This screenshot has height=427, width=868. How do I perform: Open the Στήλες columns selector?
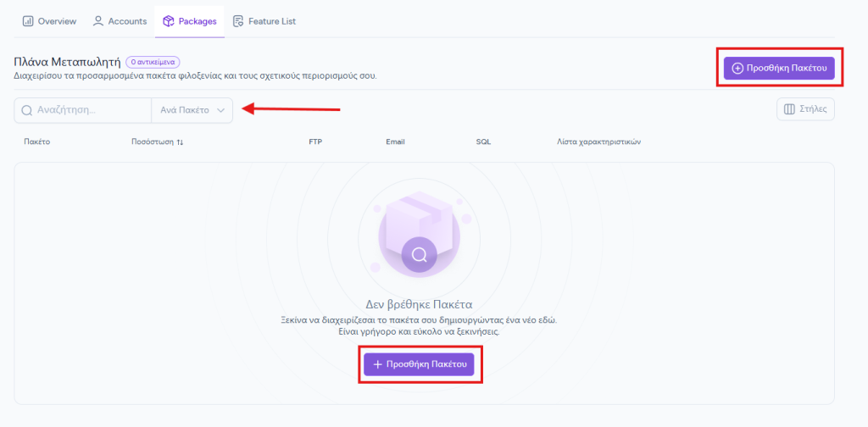click(805, 109)
